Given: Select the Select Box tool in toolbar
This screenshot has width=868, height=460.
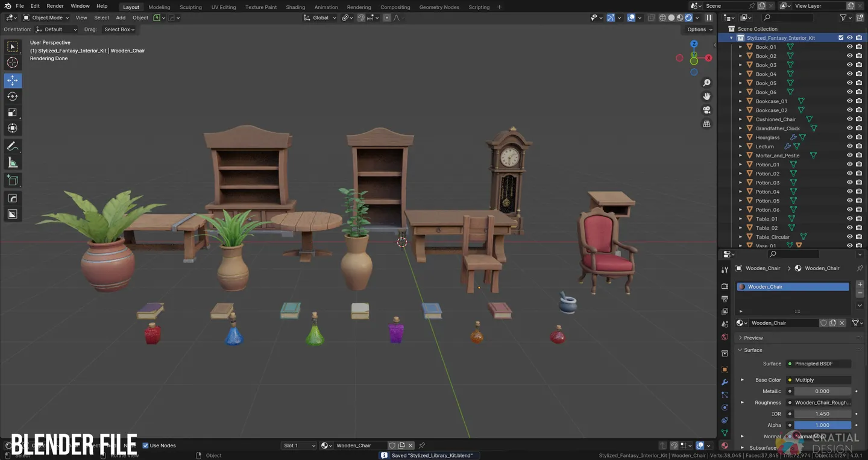Looking at the screenshot, I should [x=13, y=46].
